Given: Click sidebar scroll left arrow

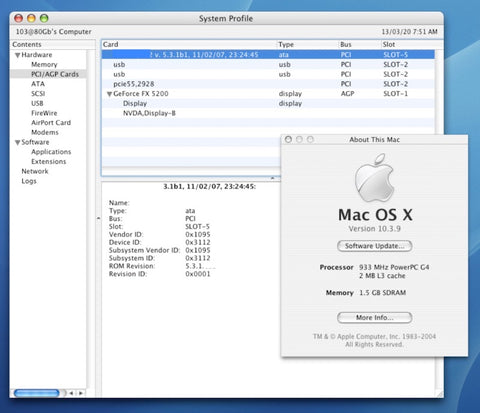Looking at the screenshot, I should [71, 393].
